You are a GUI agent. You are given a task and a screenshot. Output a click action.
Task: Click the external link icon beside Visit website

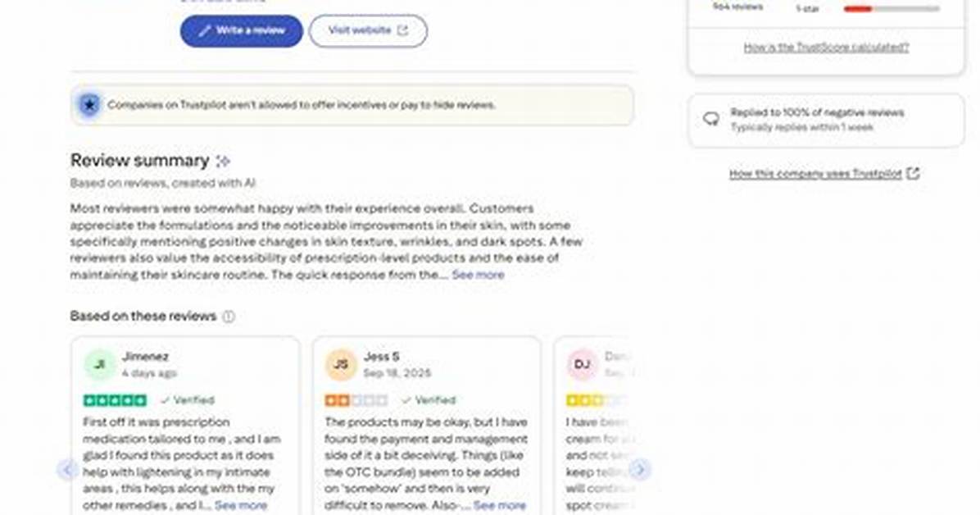point(402,30)
